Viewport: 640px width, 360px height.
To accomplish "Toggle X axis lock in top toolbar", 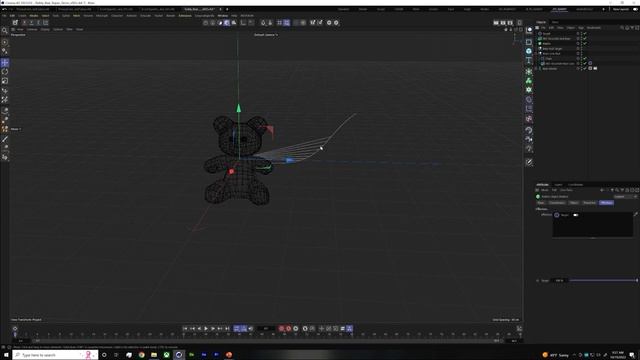I will pyautogui.click(x=24, y=23).
